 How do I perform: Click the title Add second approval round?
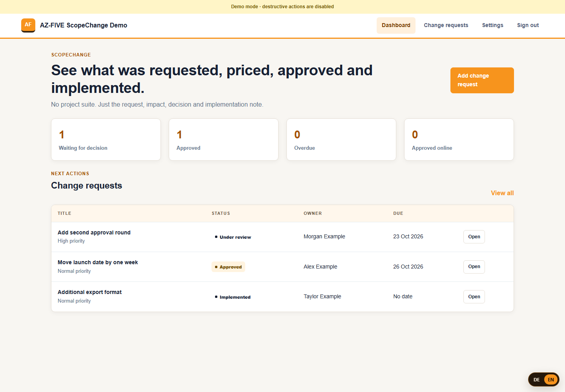94,232
